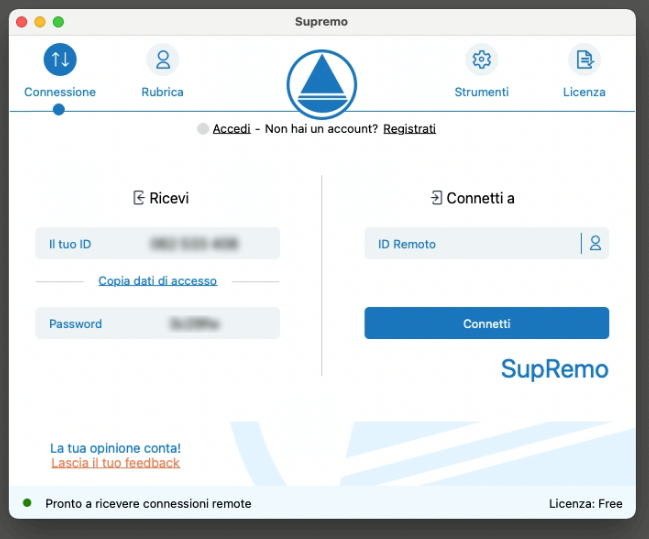Open the Rubrica contacts icon
Viewport: 649px width, 539px height.
[x=163, y=60]
